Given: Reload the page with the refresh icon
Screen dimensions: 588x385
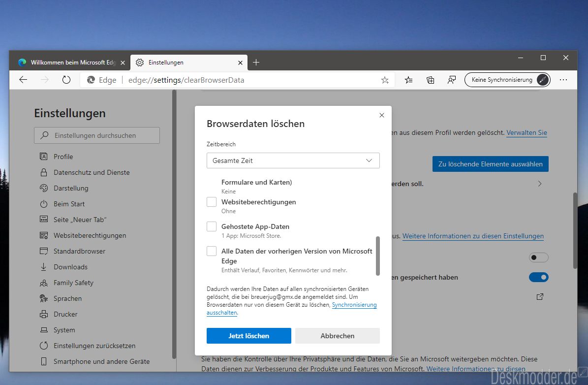Looking at the screenshot, I should (x=66, y=80).
